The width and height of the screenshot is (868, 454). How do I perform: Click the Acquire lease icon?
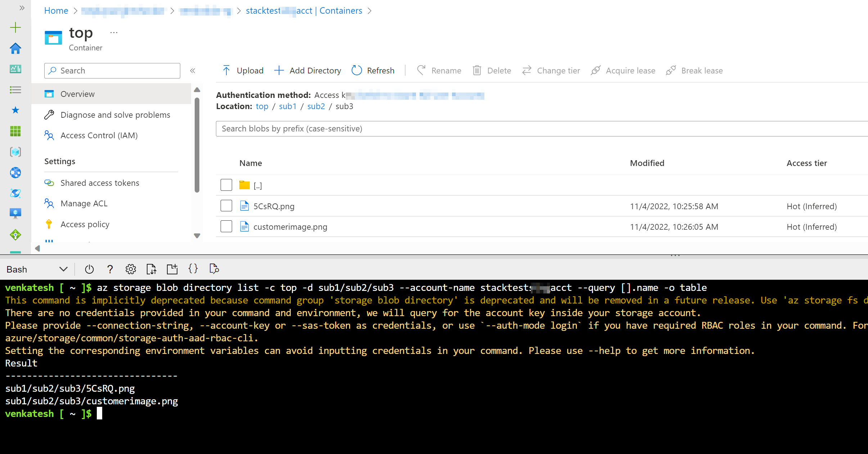pos(596,69)
